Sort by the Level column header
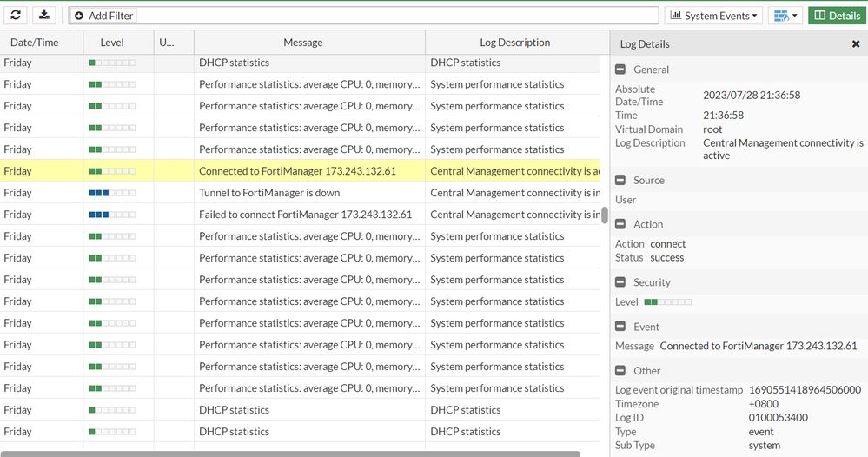868x457 pixels. click(x=112, y=43)
